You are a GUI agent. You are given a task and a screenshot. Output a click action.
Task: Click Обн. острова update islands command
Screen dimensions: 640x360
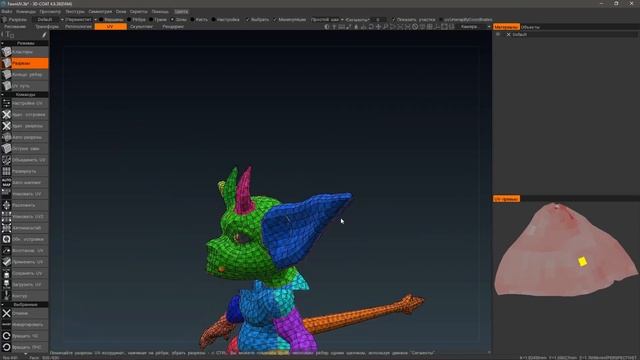tap(24, 239)
